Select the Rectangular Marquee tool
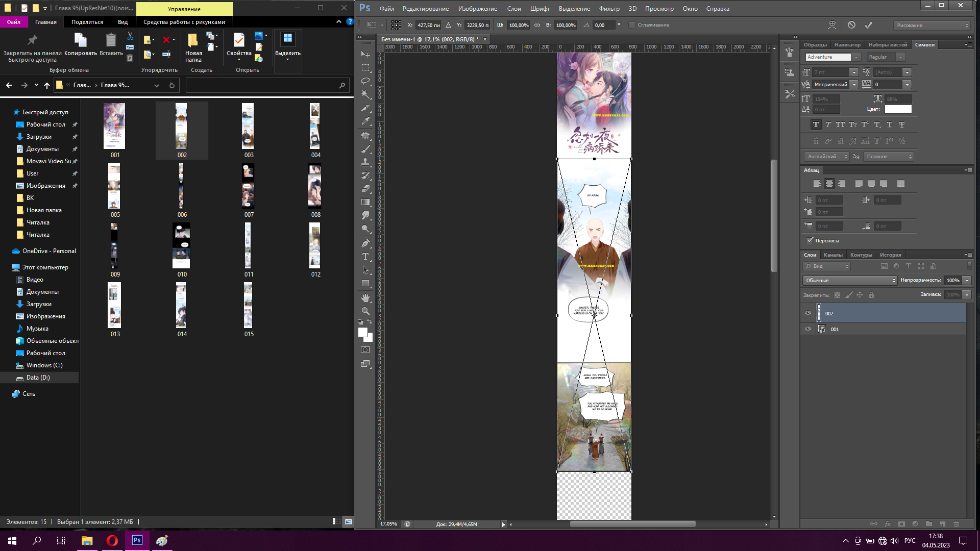This screenshot has height=551, width=980. point(365,67)
